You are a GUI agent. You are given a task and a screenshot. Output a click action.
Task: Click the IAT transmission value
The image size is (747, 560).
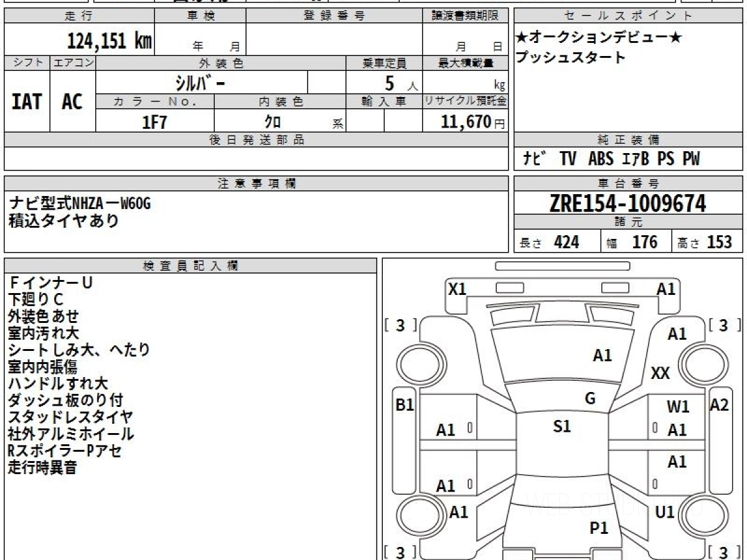coord(27,101)
